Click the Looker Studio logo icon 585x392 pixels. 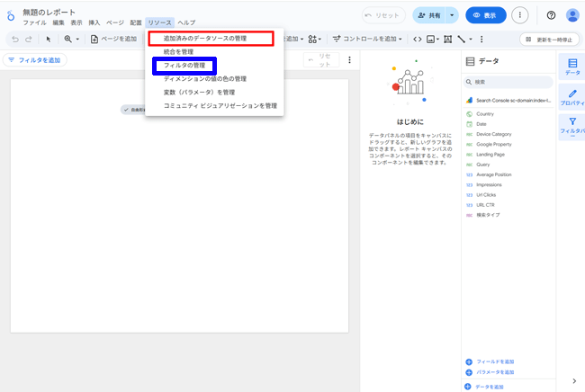tap(11, 15)
